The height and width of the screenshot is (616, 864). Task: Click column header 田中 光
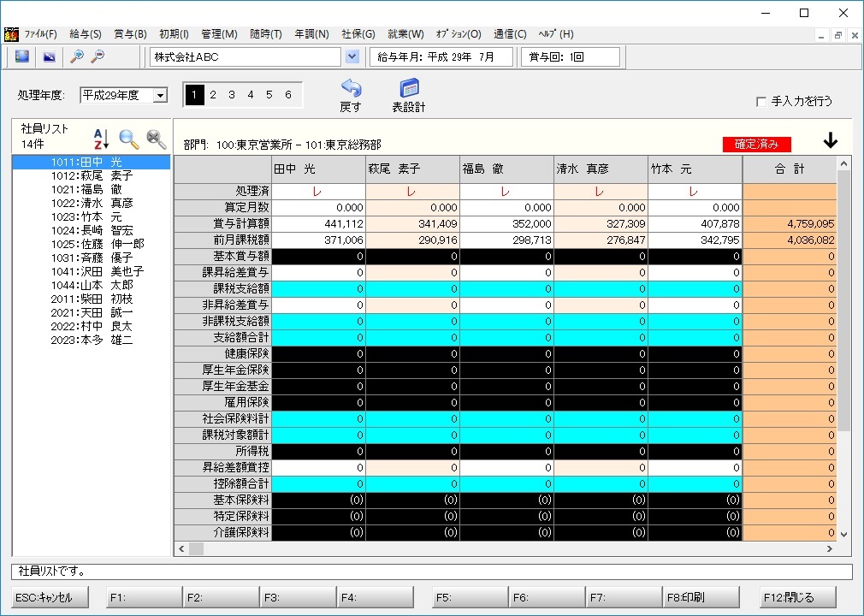pyautogui.click(x=318, y=169)
